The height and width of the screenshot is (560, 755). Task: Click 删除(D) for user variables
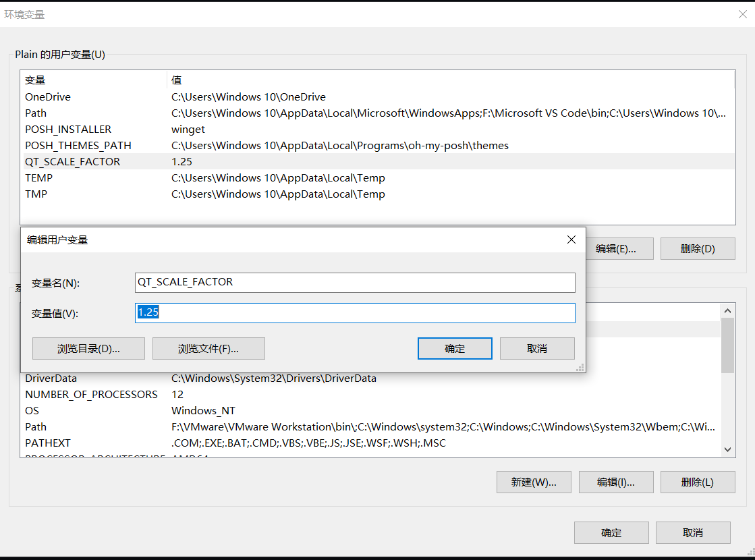[698, 249]
